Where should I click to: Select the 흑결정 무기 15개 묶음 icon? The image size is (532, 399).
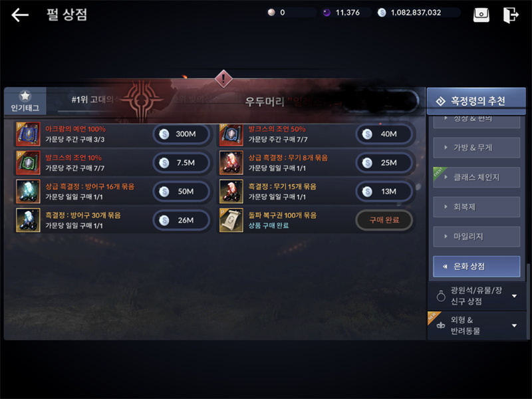(x=231, y=192)
